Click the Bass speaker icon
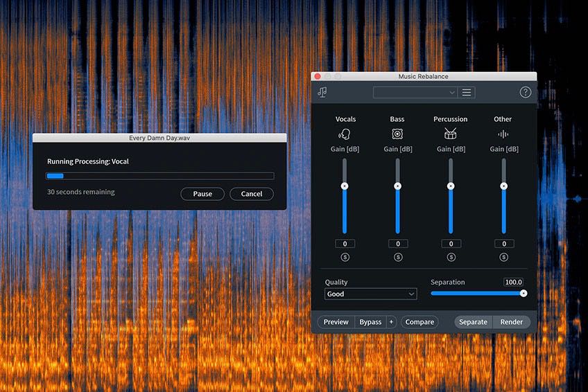Image resolution: width=588 pixels, height=392 pixels. [397, 134]
